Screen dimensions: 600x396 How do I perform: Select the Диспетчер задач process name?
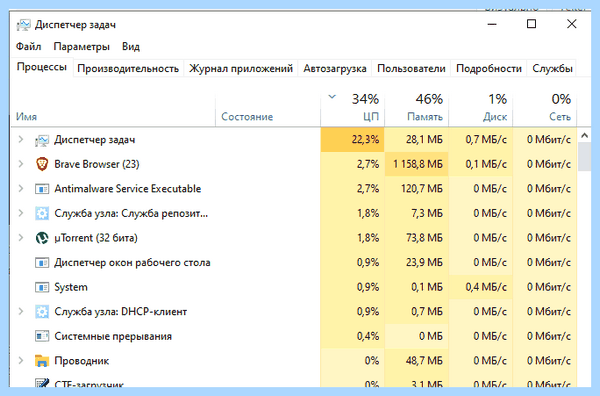95,140
